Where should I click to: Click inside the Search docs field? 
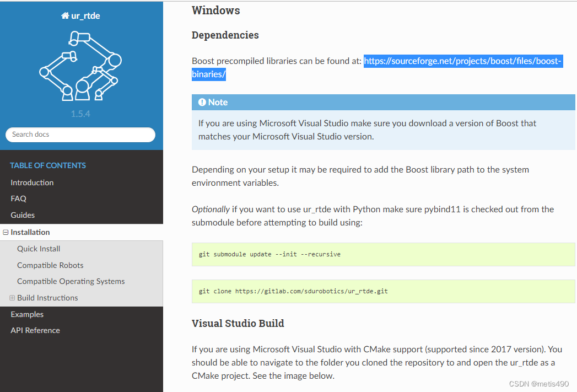(x=80, y=135)
